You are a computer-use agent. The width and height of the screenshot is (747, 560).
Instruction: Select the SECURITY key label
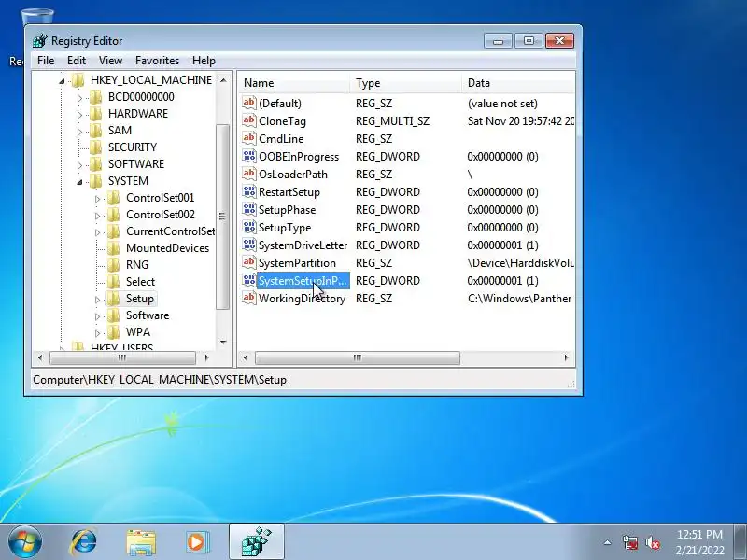click(x=133, y=147)
